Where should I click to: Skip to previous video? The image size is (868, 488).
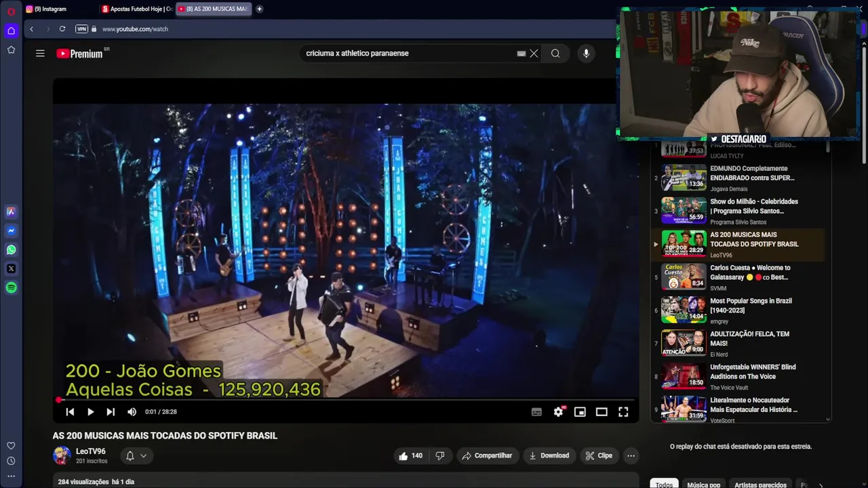click(x=70, y=411)
